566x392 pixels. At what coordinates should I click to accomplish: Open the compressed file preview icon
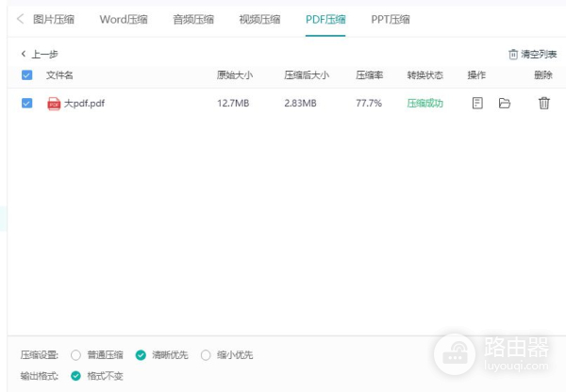click(477, 103)
